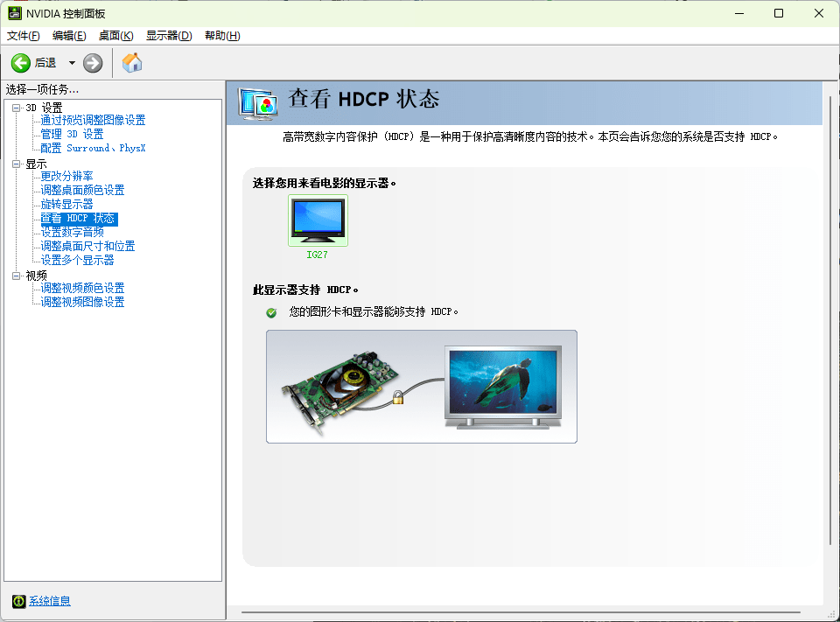Screen dimensions: 840x622
Task: Click the 选择一项任务 panel header
Action: [42, 89]
